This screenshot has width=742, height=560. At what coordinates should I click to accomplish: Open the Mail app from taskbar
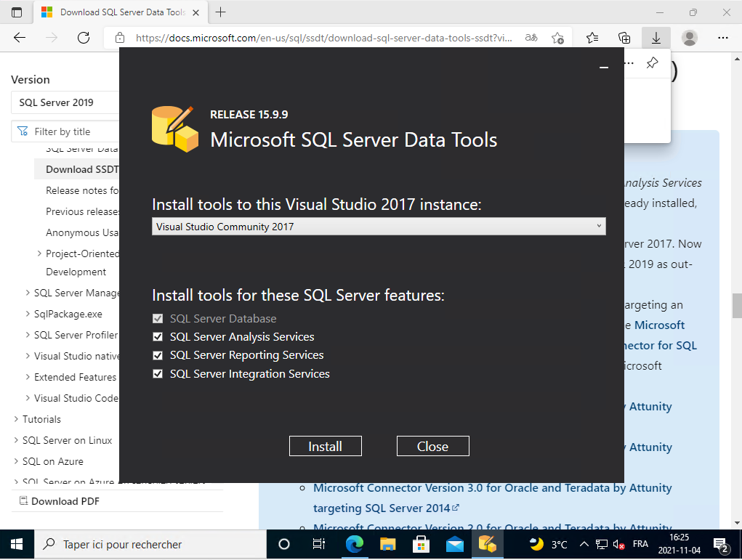pos(455,544)
